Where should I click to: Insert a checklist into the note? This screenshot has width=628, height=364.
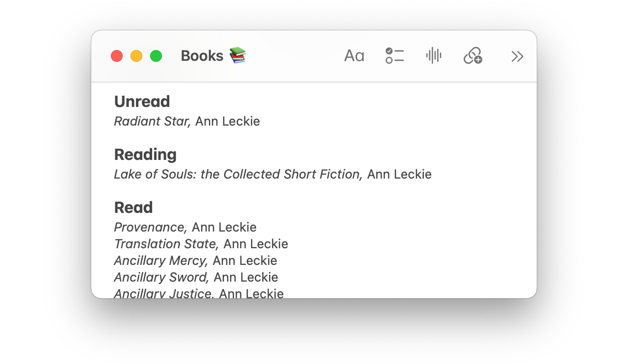[394, 55]
